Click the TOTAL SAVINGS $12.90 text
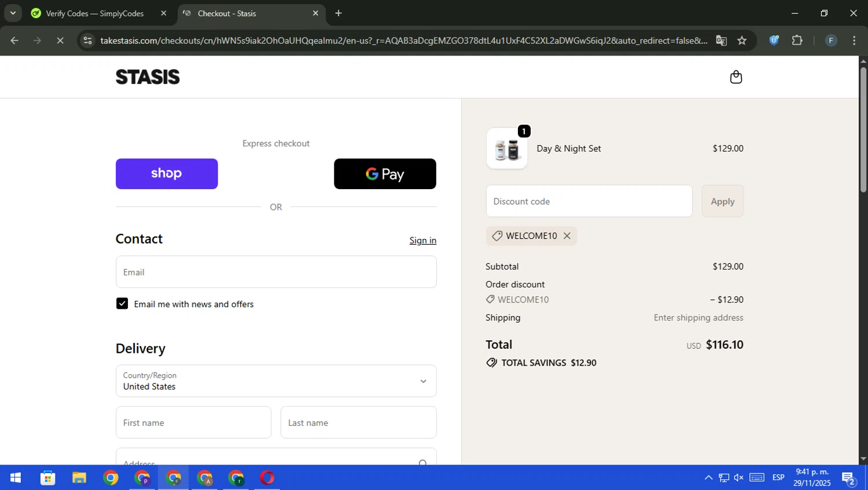Screen dimensions: 868x490 [549, 363]
